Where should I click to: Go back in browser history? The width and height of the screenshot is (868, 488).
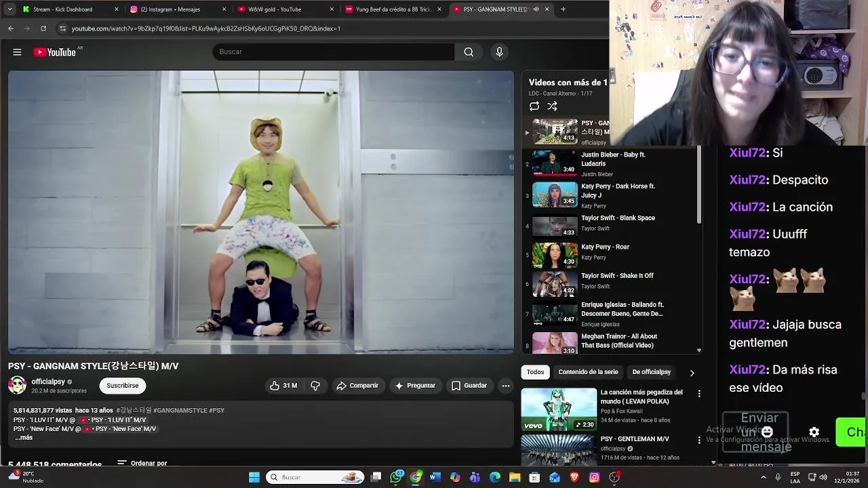coord(11,28)
